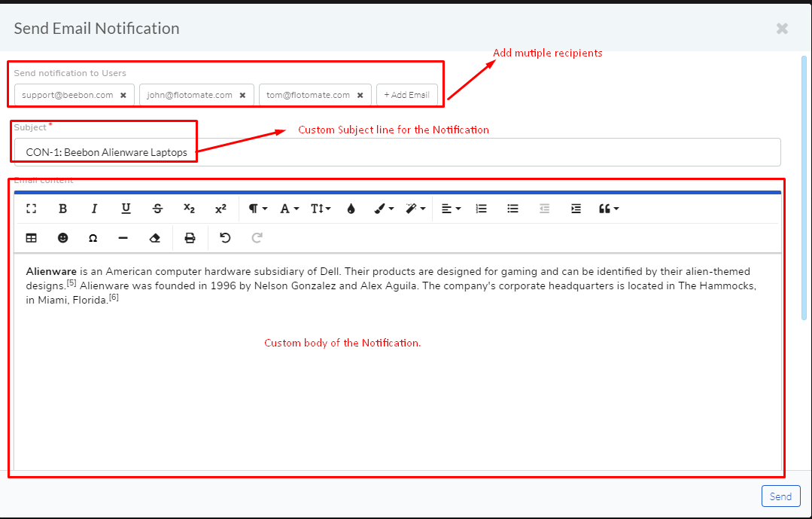Click the bold word Alienware in body
Screen dimensions: 812x519
click(x=51, y=271)
